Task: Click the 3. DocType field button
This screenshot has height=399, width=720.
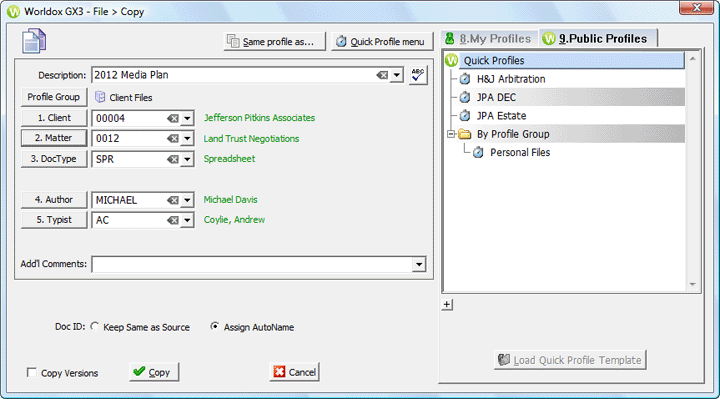Action: pos(54,159)
